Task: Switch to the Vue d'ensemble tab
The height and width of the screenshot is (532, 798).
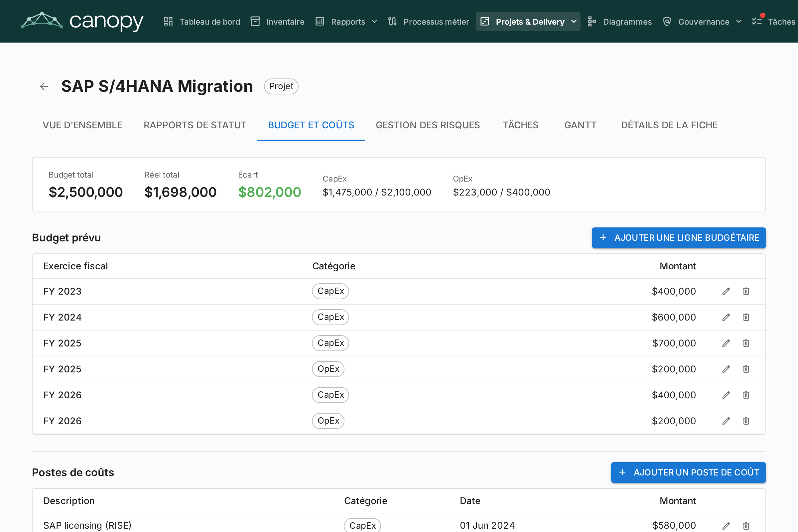Action: 82,125
